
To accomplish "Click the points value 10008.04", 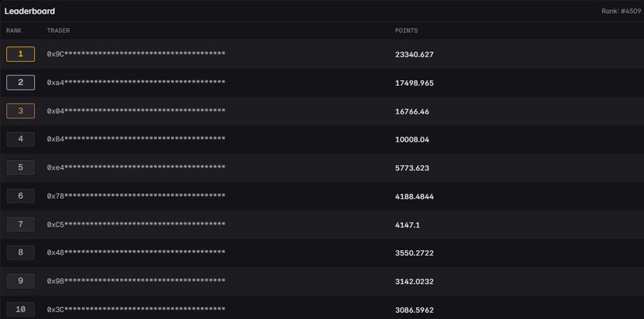I will pyautogui.click(x=412, y=139).
